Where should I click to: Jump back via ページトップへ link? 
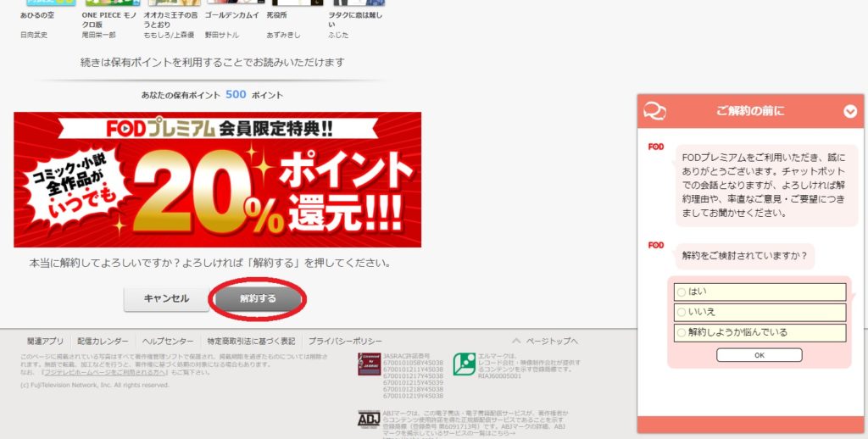[545, 341]
